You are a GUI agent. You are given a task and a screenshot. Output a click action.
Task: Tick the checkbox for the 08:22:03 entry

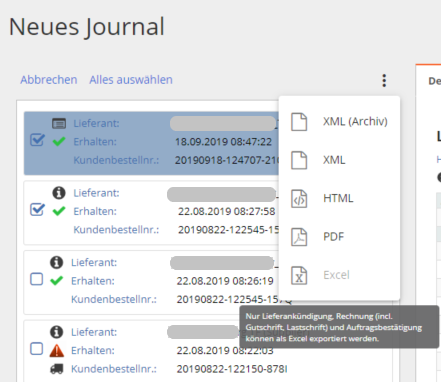pyautogui.click(x=37, y=349)
